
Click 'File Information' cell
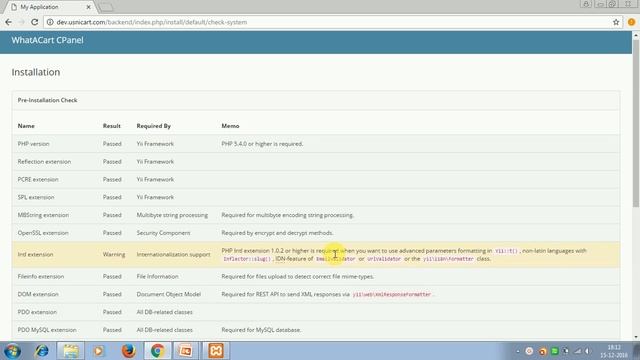[157, 276]
